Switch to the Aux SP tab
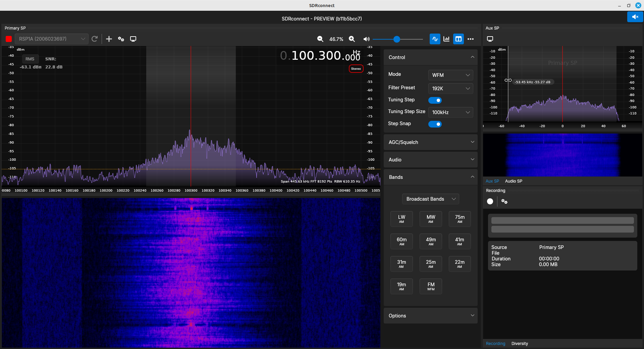Viewport: 644px width, 349px height. [492, 181]
